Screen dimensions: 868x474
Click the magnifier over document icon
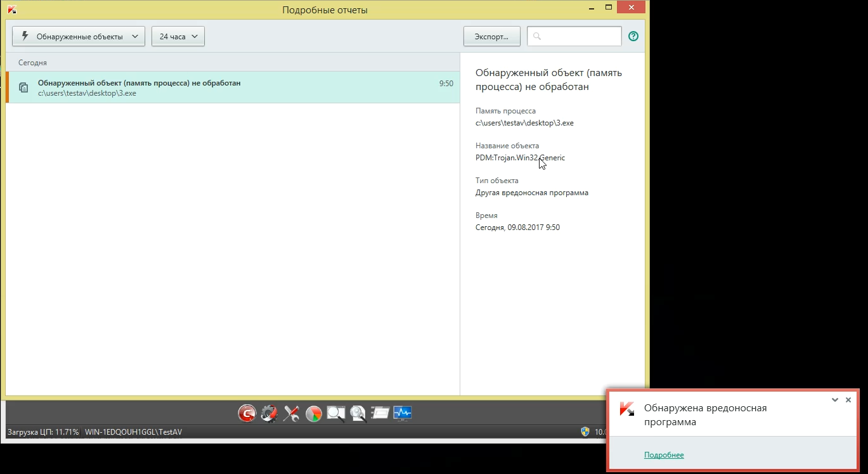(358, 414)
